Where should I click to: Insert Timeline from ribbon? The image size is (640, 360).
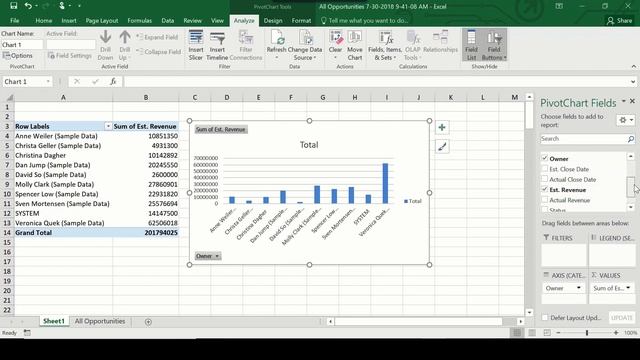click(x=217, y=45)
